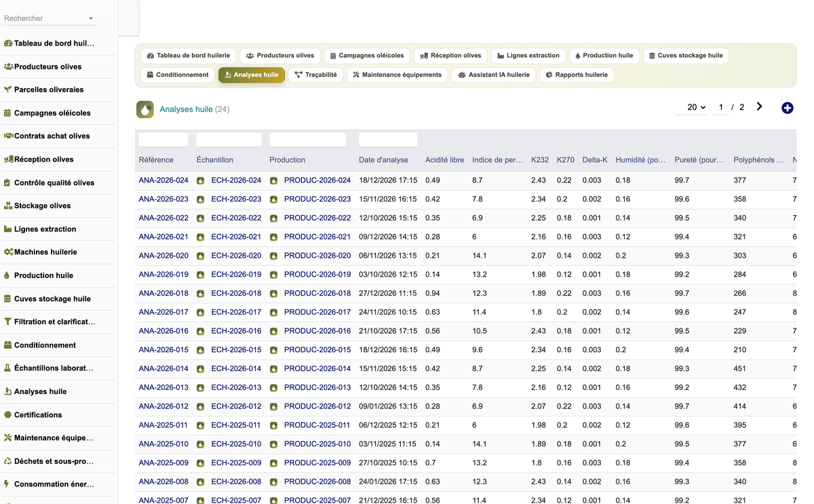Open analysis ANA-2026-024 link

(x=163, y=180)
